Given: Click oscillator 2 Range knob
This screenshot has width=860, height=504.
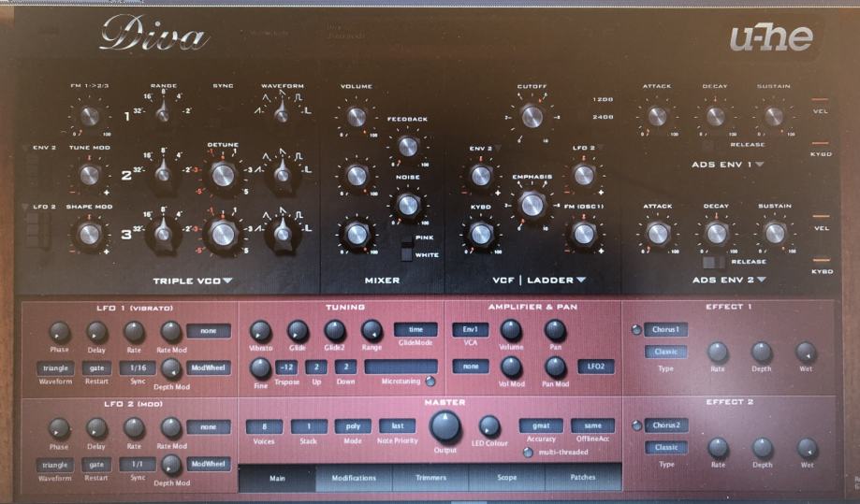Looking at the screenshot, I should (x=163, y=174).
